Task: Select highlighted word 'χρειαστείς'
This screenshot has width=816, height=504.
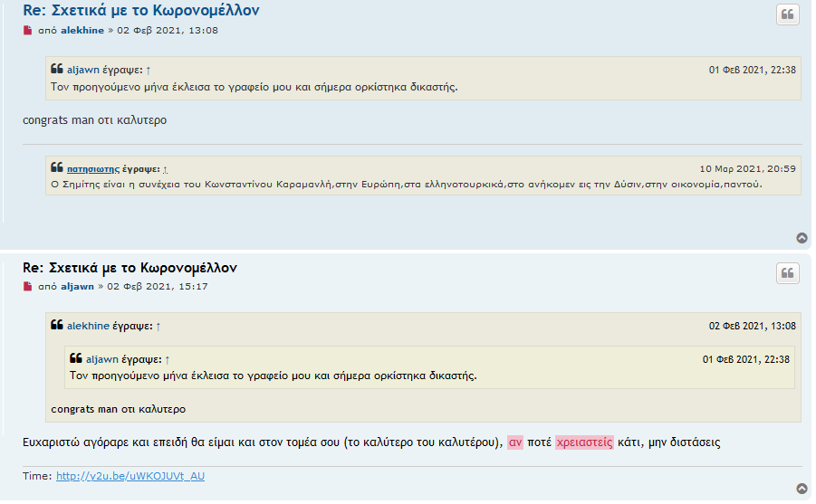Action: pyautogui.click(x=584, y=442)
